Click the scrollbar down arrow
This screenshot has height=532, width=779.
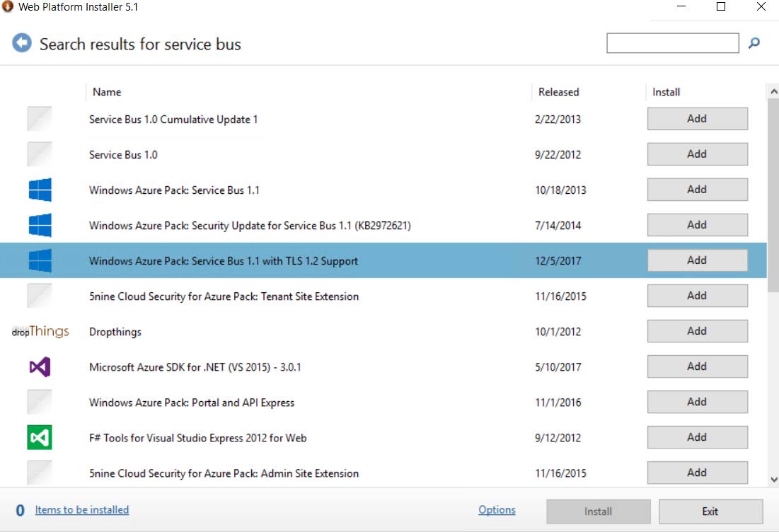click(773, 479)
